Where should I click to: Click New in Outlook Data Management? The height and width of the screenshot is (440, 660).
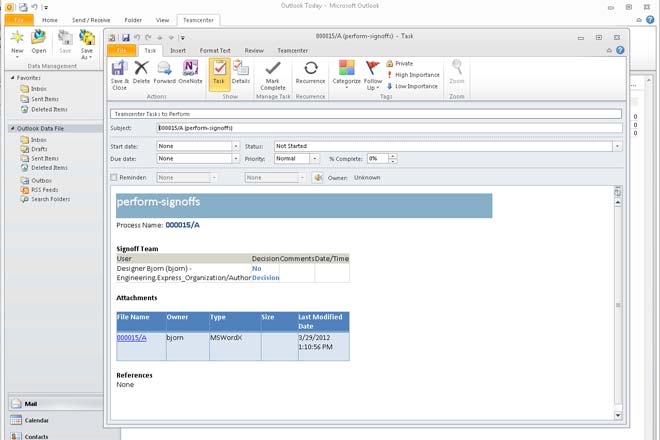pyautogui.click(x=17, y=43)
